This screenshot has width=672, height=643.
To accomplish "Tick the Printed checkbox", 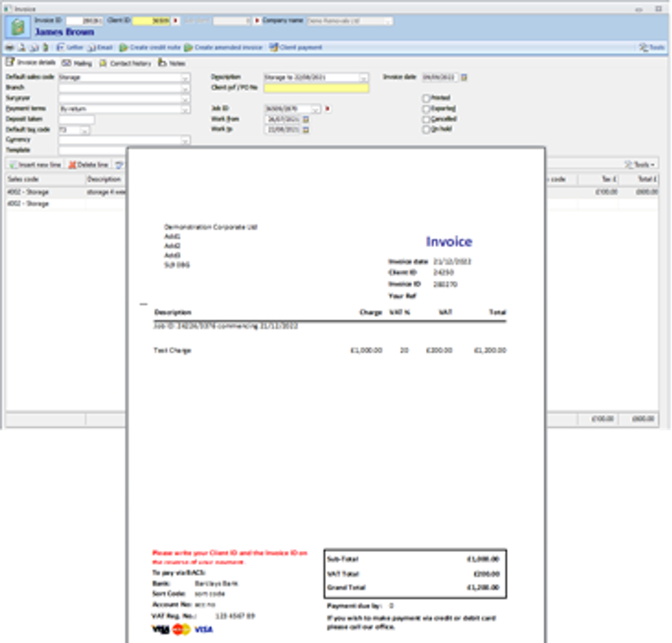I will (x=426, y=99).
